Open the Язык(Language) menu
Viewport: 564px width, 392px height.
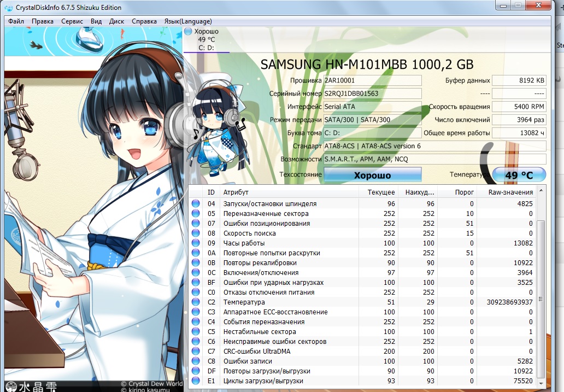point(188,21)
